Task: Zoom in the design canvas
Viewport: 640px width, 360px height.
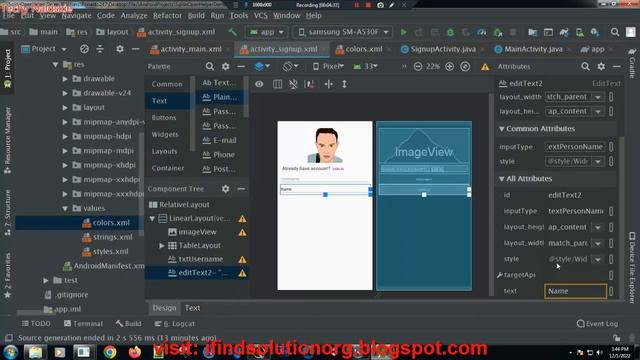Action: tap(449, 67)
